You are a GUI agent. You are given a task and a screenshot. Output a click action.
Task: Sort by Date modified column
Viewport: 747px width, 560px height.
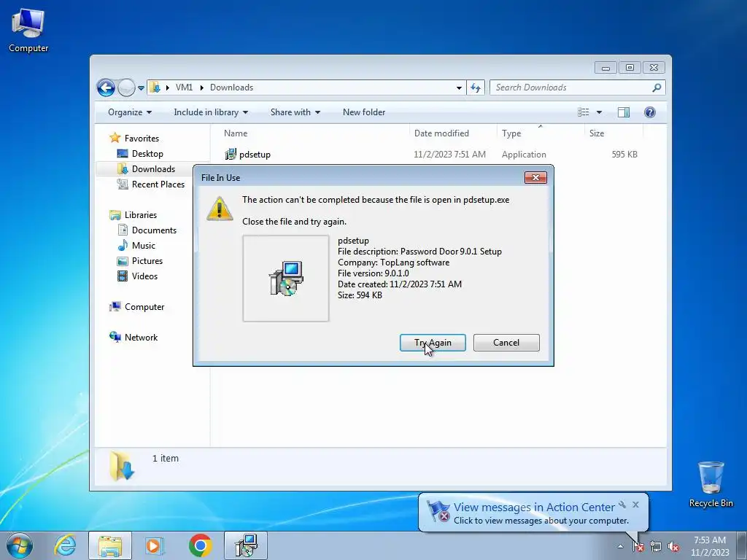[452, 133]
